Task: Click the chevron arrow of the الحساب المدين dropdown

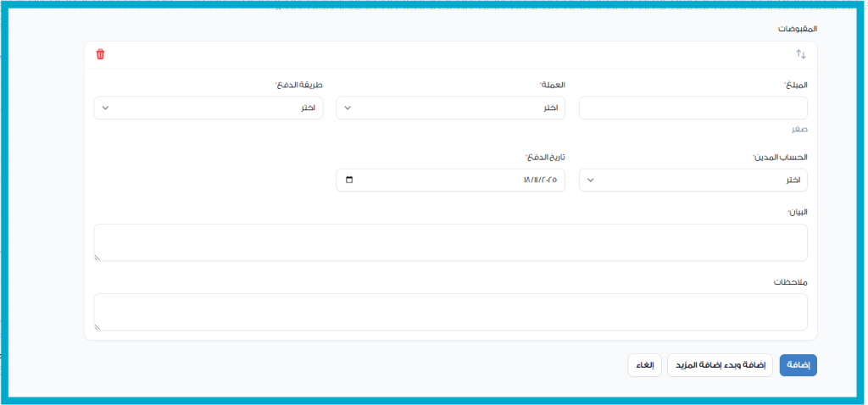Action: tap(591, 180)
